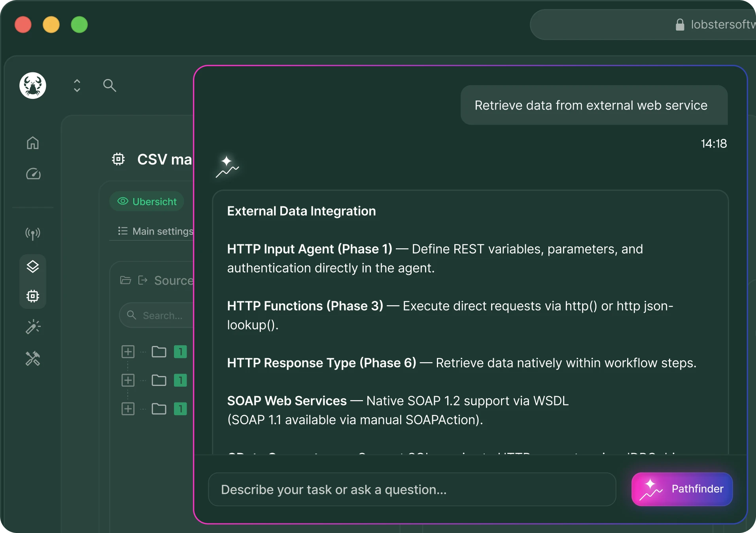
Task: Go to the Home icon in sidebar
Action: click(x=33, y=143)
